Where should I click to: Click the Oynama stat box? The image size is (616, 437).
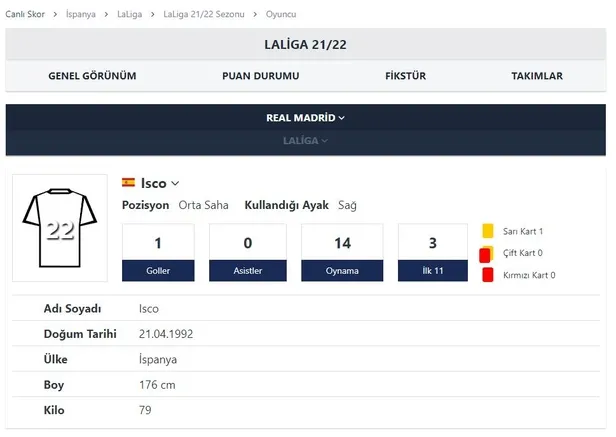[x=342, y=252]
